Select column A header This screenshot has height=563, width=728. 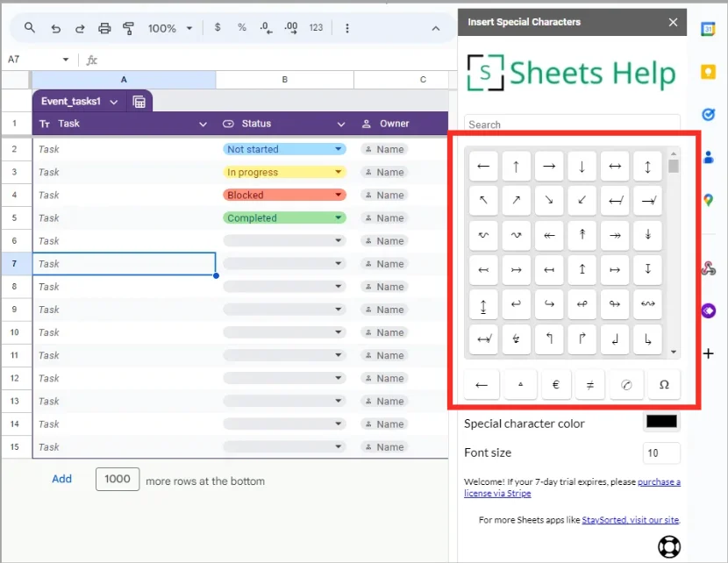(x=124, y=80)
